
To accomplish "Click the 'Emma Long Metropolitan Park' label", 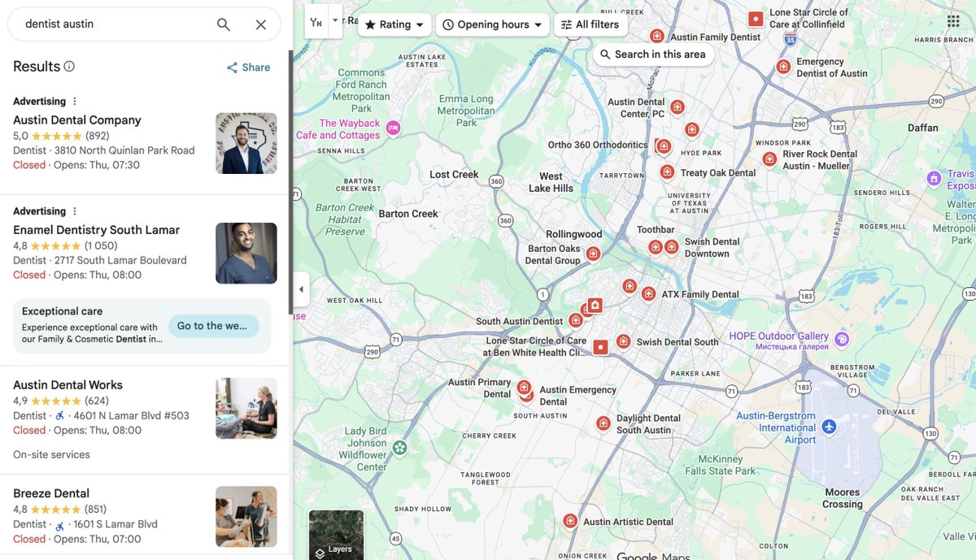I will 466,111.
